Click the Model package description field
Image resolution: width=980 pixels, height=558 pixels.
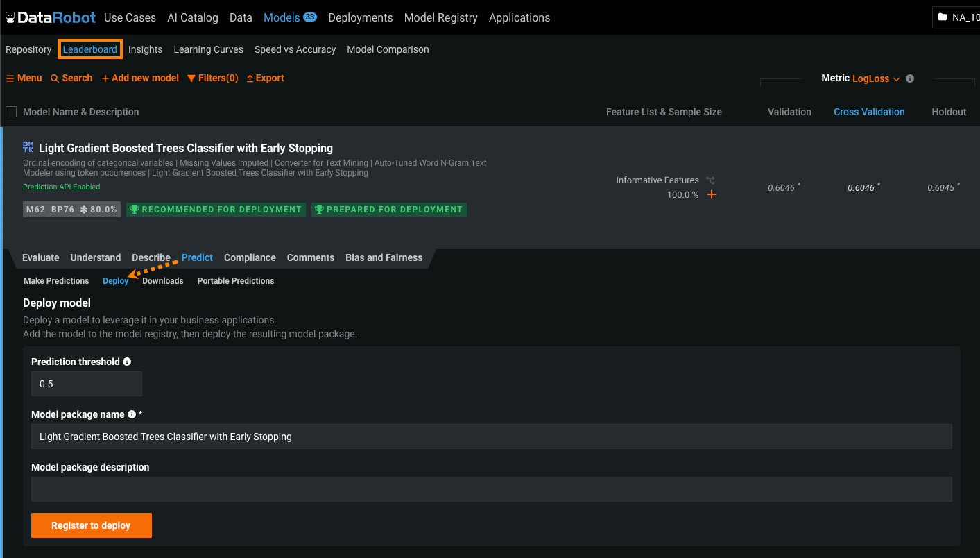coord(491,489)
